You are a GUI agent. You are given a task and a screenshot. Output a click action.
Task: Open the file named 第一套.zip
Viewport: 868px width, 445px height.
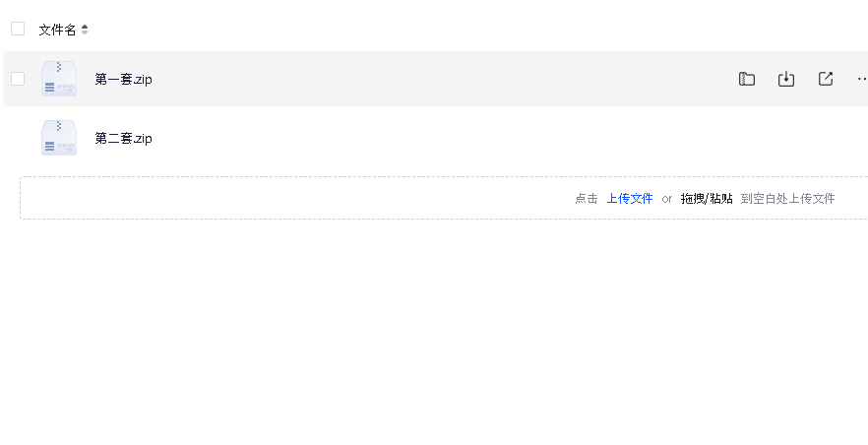123,79
